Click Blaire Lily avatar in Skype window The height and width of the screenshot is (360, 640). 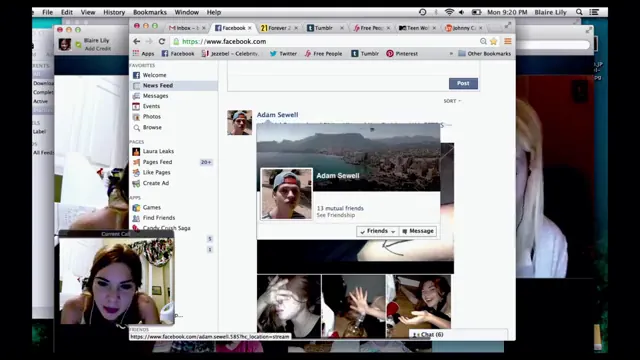pos(65,44)
